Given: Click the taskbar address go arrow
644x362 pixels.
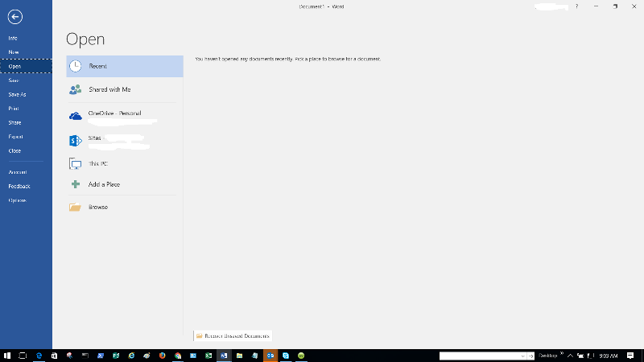Looking at the screenshot, I should point(530,356).
